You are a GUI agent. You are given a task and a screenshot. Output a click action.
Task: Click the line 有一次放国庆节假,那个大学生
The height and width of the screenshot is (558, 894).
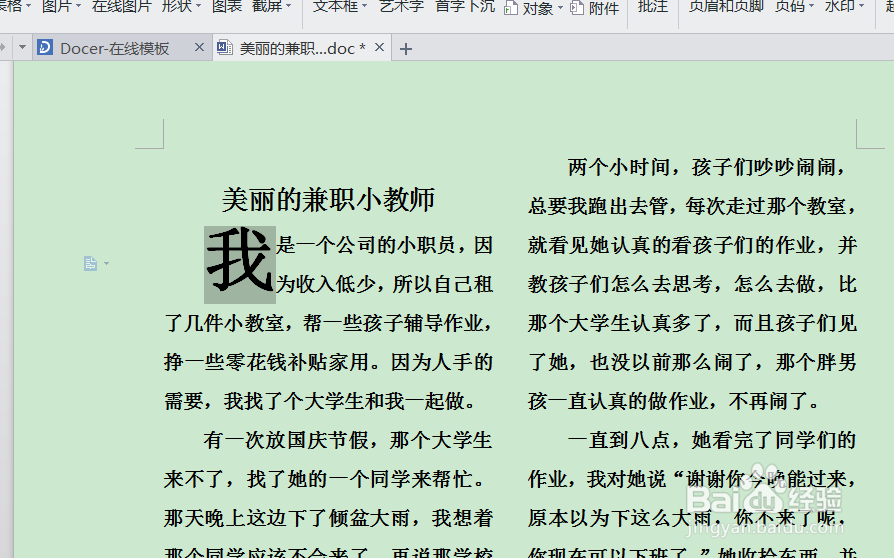point(347,440)
